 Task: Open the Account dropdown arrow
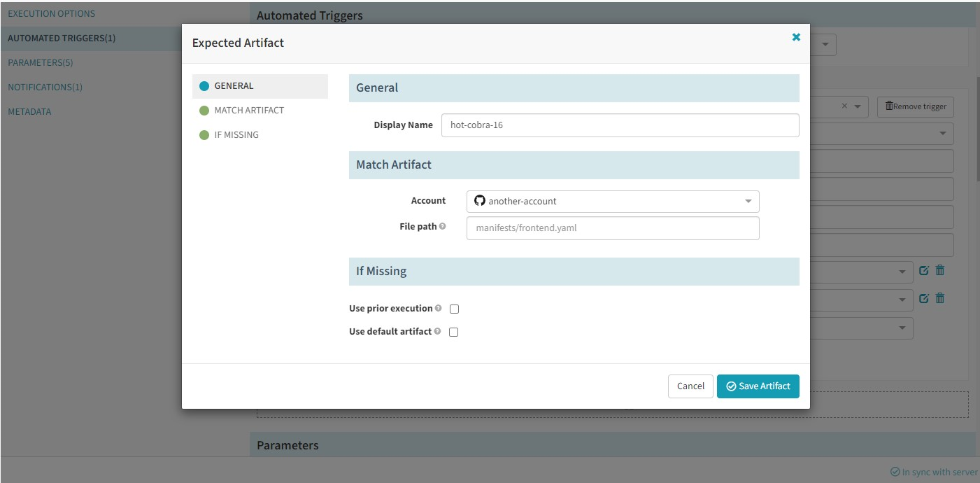748,202
